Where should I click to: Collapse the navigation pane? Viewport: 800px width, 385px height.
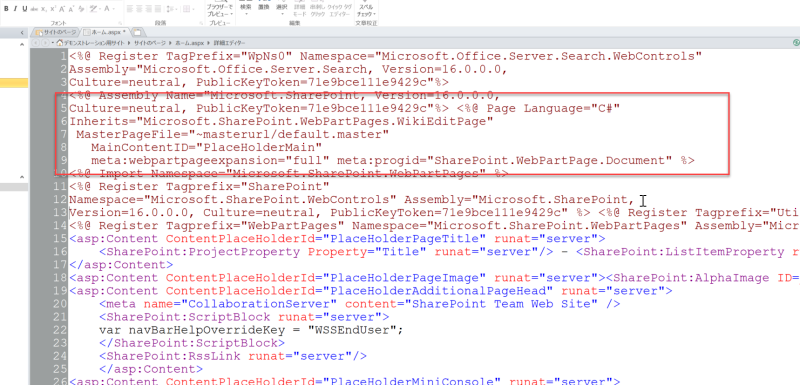point(22,33)
